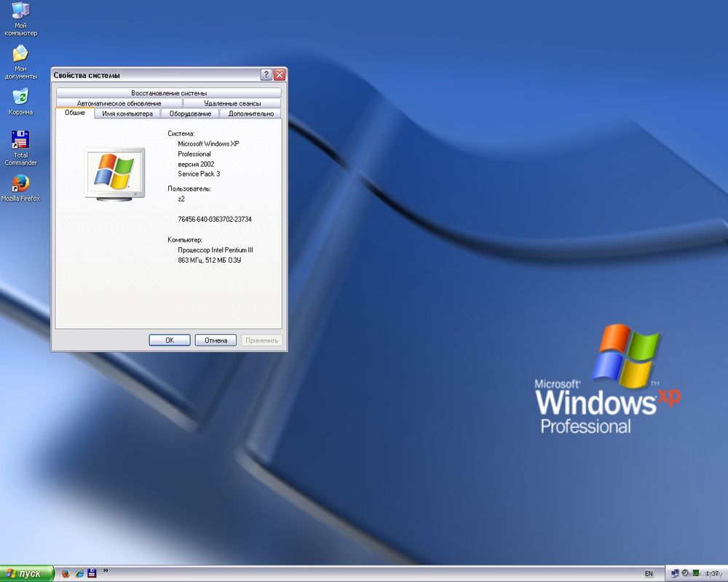The width and height of the screenshot is (728, 582).
Task: Click the 'Service Pack 3' text
Action: (199, 174)
